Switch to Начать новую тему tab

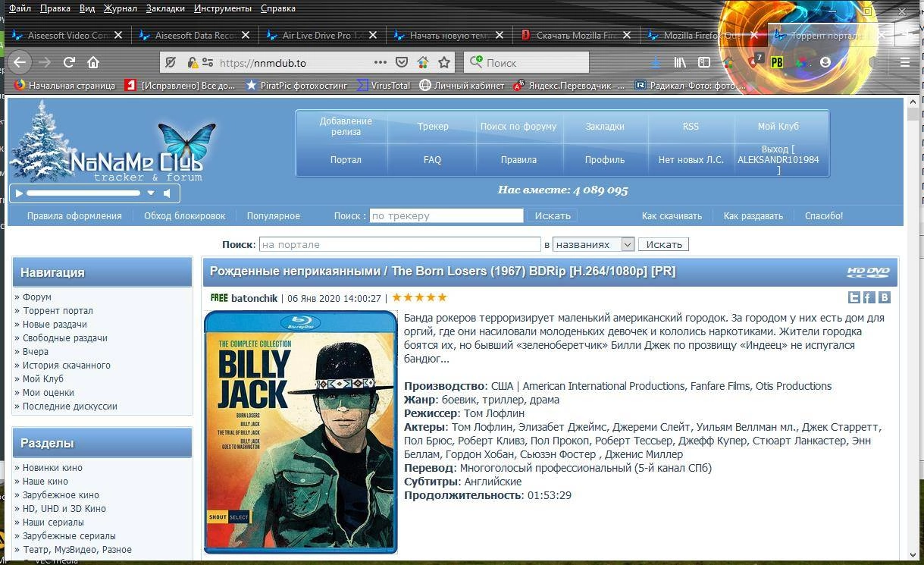point(449,35)
